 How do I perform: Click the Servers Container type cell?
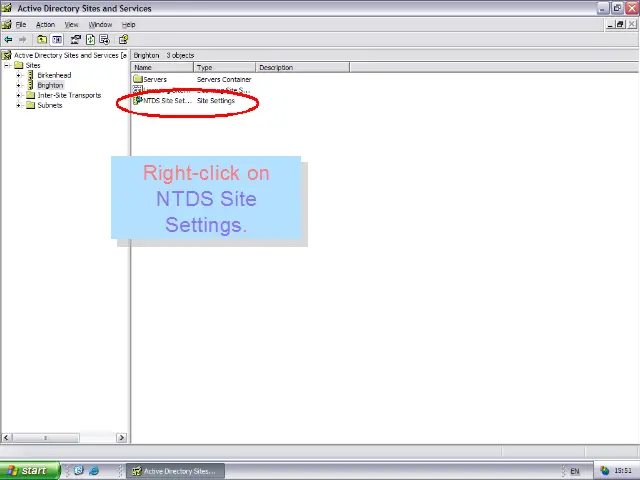pos(224,79)
